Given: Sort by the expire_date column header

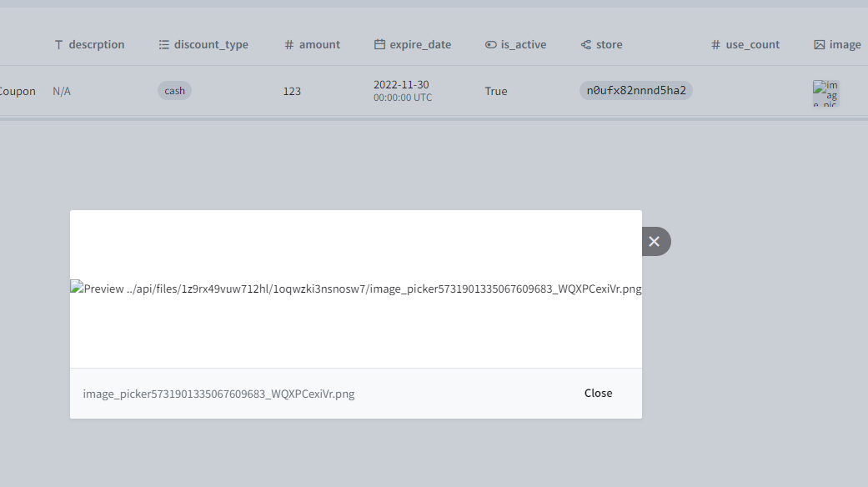Looking at the screenshot, I should [x=419, y=44].
